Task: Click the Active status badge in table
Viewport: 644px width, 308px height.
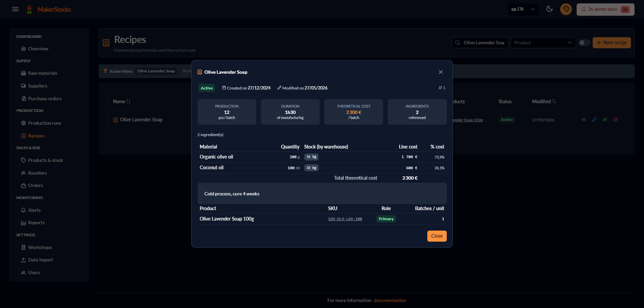Action: [x=507, y=120]
